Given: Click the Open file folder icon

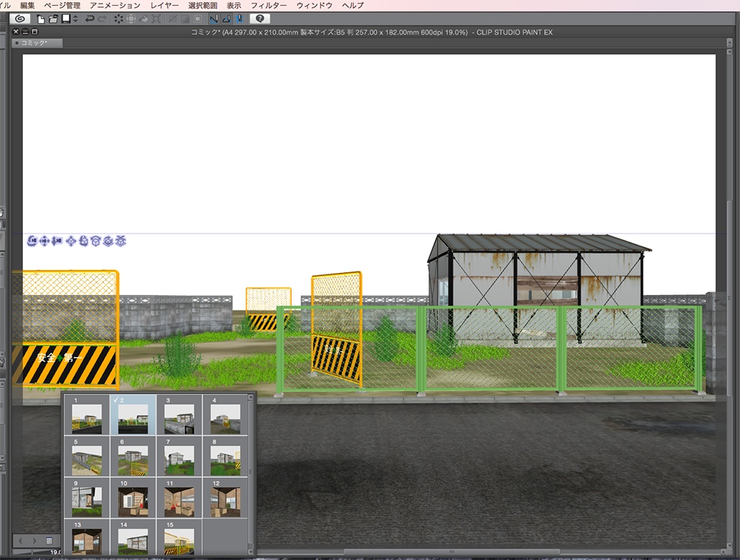Looking at the screenshot, I should (53, 19).
